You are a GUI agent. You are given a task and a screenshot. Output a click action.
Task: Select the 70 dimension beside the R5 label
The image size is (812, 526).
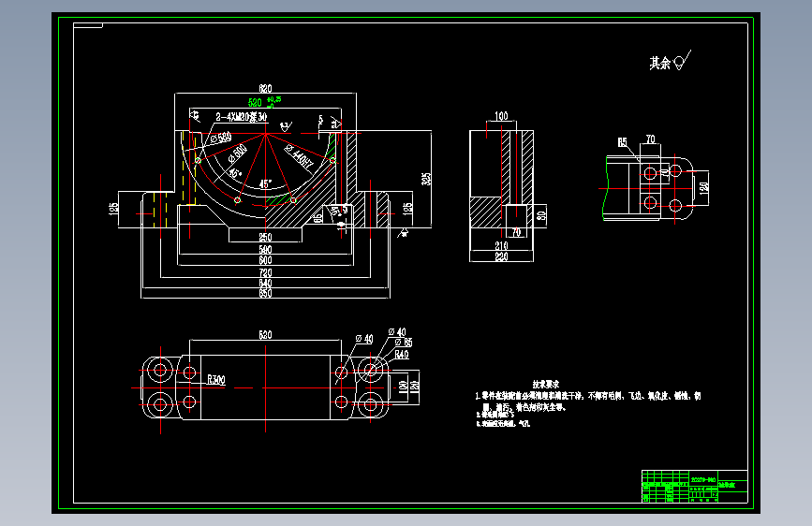tap(650, 139)
